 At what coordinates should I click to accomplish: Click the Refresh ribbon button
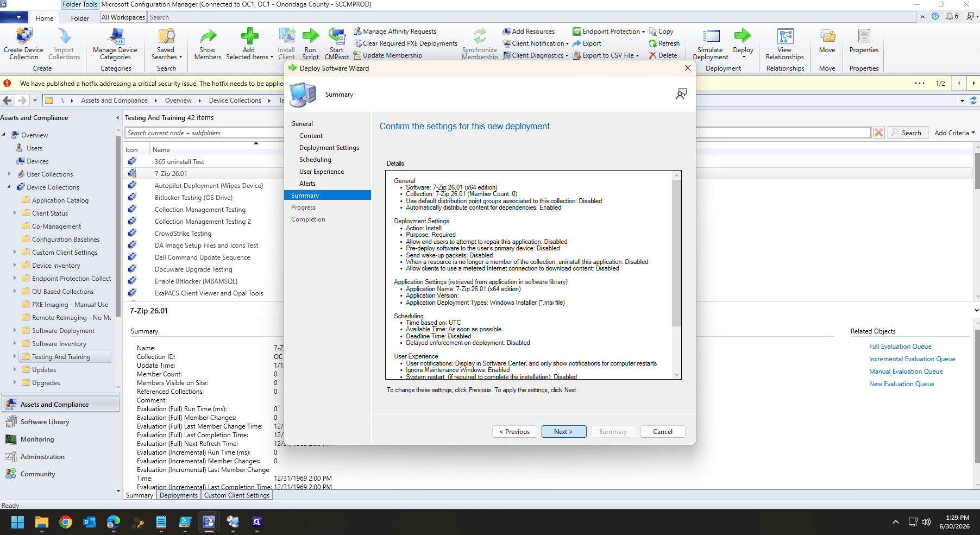(x=664, y=43)
